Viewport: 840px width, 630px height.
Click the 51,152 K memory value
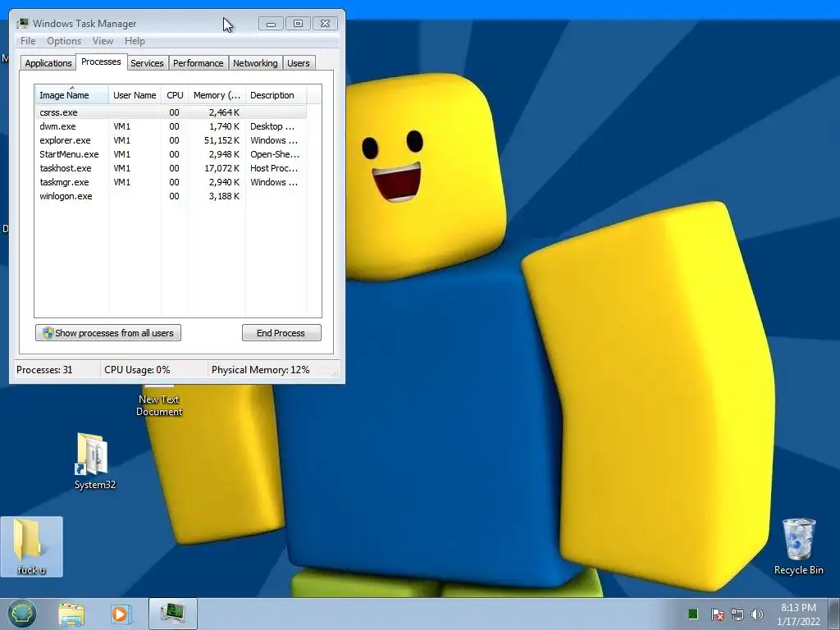click(221, 140)
